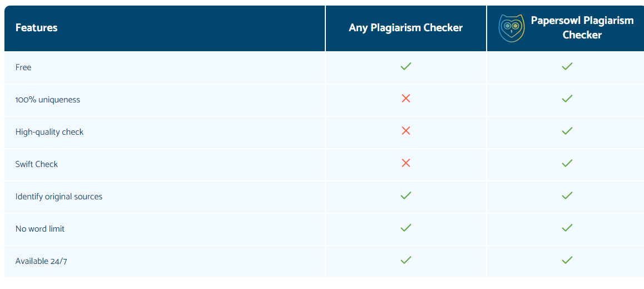
Task: Select the Available 24/7 feature label
Action: coord(41,261)
